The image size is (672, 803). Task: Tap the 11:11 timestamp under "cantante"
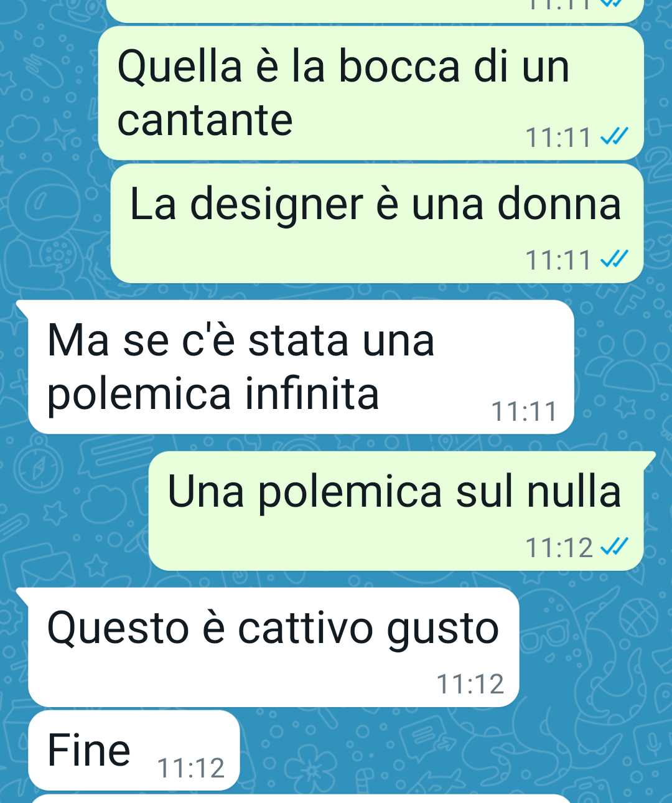(558, 138)
